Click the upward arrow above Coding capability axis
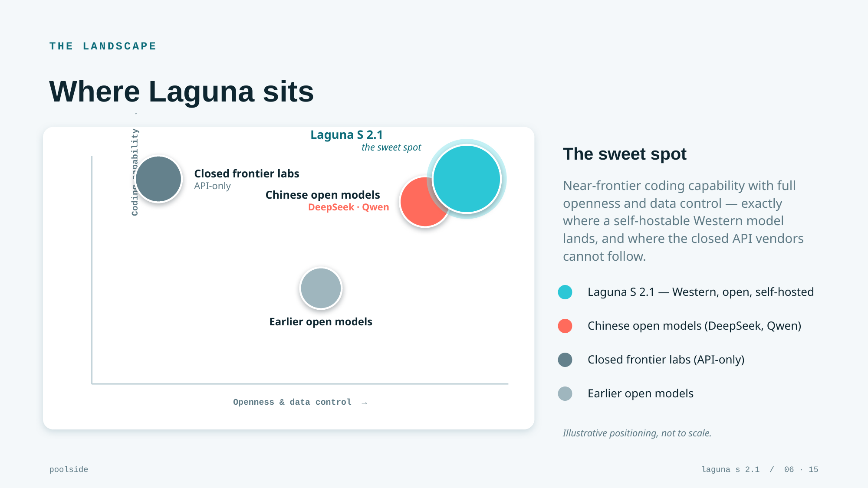Image resolution: width=868 pixels, height=488 pixels. point(136,115)
